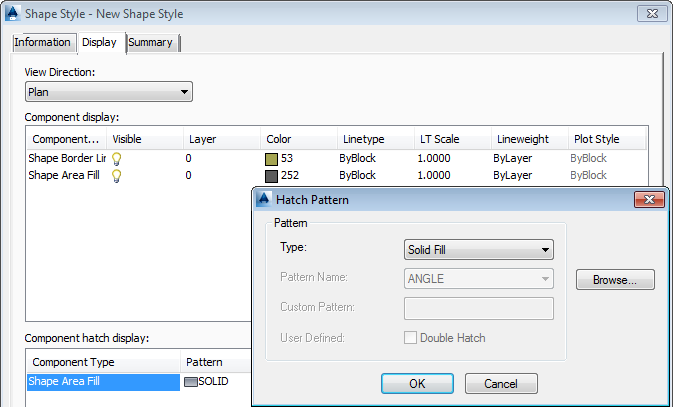Enable the Double Hatch checkbox

click(x=410, y=338)
